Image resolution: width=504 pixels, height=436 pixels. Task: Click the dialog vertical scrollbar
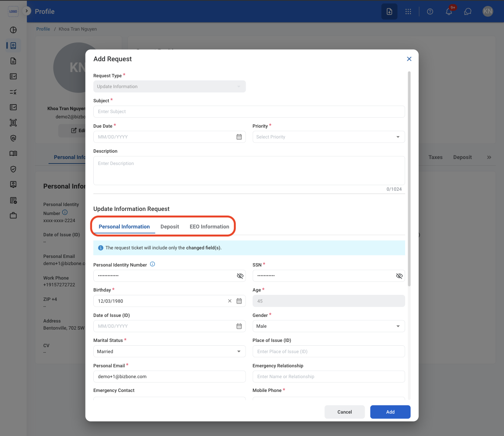(x=409, y=179)
